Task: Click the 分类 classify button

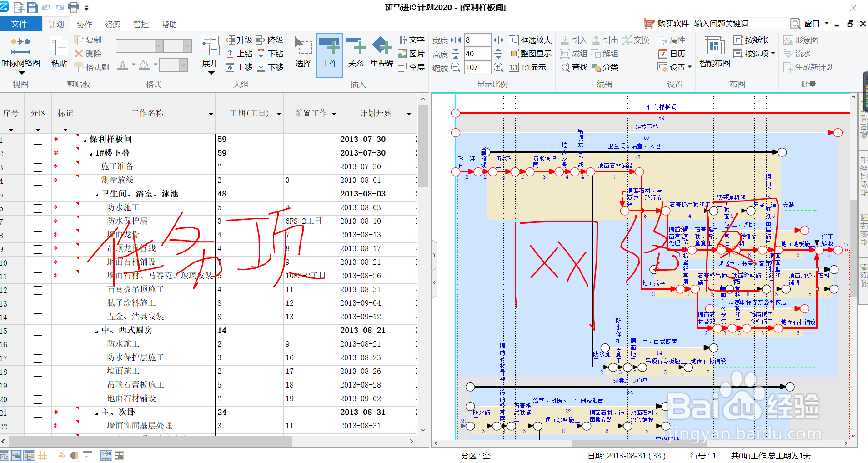Action: (x=605, y=67)
